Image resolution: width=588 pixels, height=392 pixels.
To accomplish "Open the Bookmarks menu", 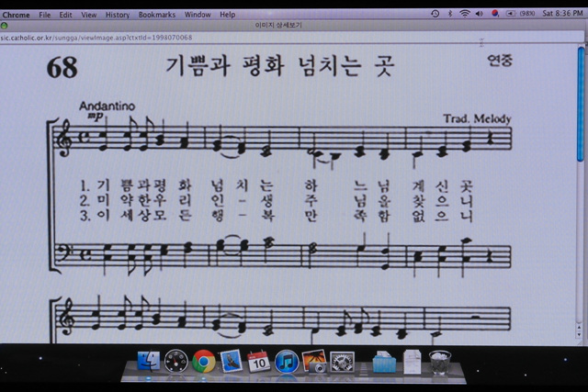I will pyautogui.click(x=157, y=15).
